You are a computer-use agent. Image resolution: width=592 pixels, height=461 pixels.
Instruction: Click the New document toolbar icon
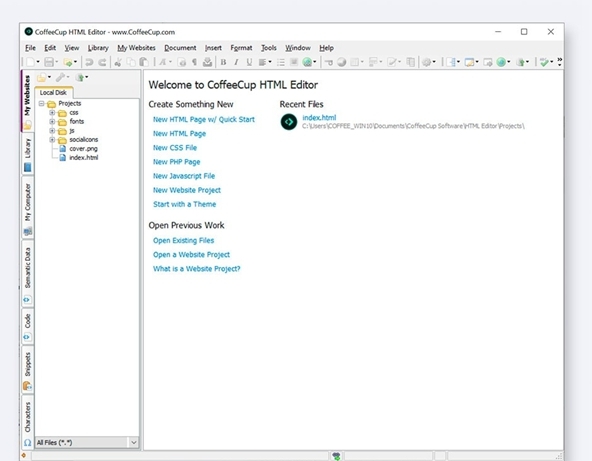coord(30,62)
